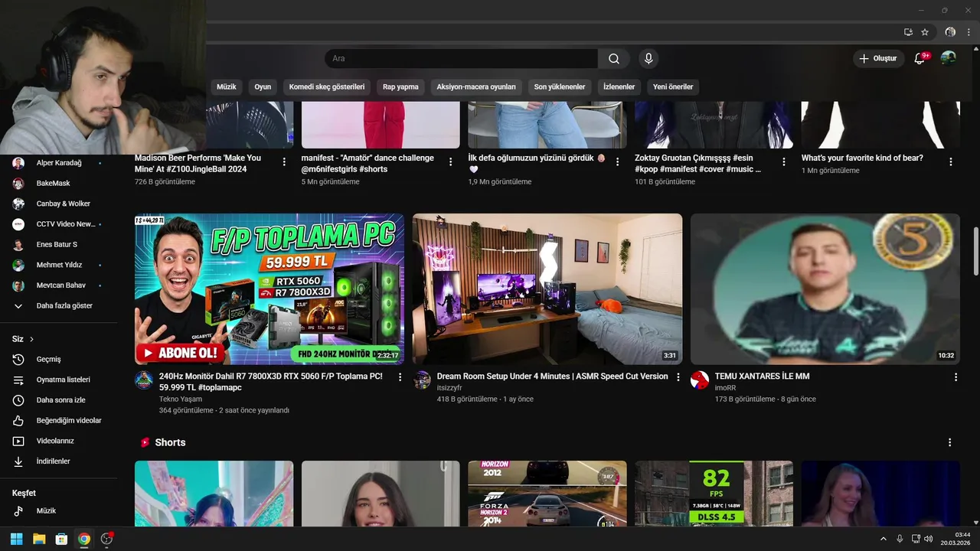Play the Dream Room Setup thumbnail

tap(547, 289)
